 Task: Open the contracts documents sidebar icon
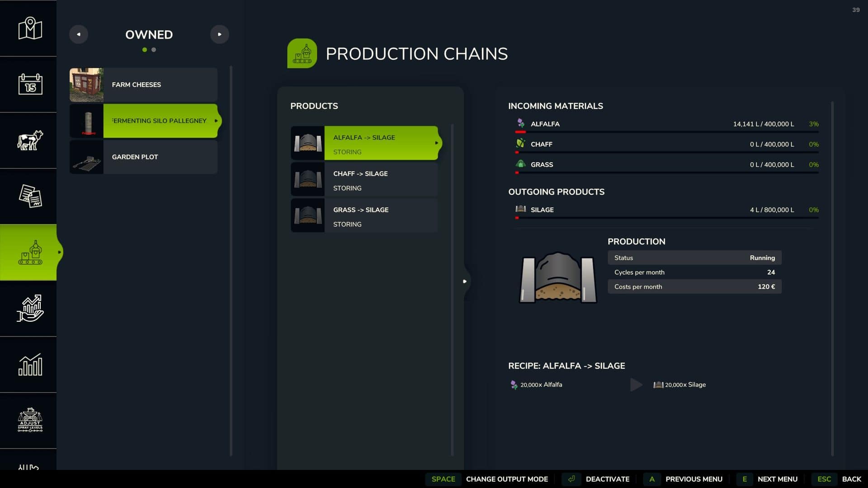(x=30, y=196)
